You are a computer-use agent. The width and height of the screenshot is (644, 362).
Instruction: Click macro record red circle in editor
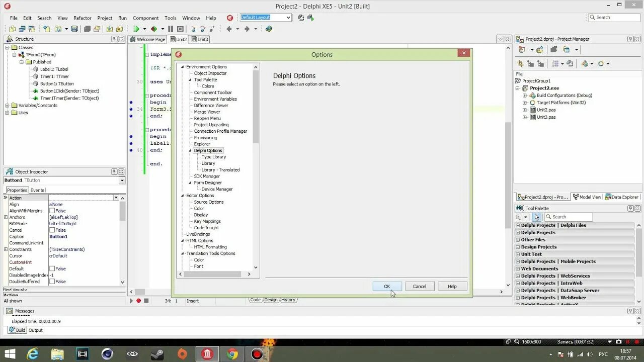point(138,301)
